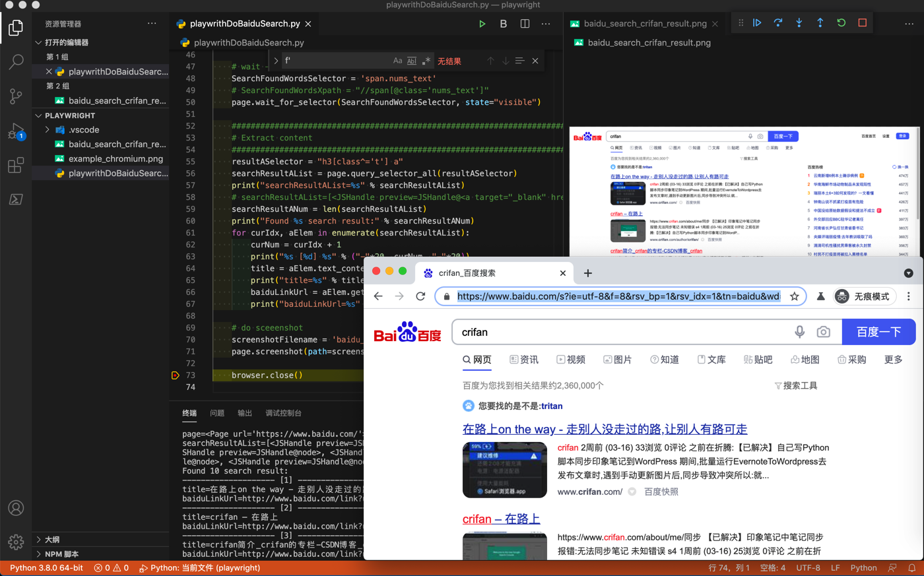Select the baidu_search_crifan_result.png editor tab
This screenshot has width=924, height=576.
click(644, 24)
